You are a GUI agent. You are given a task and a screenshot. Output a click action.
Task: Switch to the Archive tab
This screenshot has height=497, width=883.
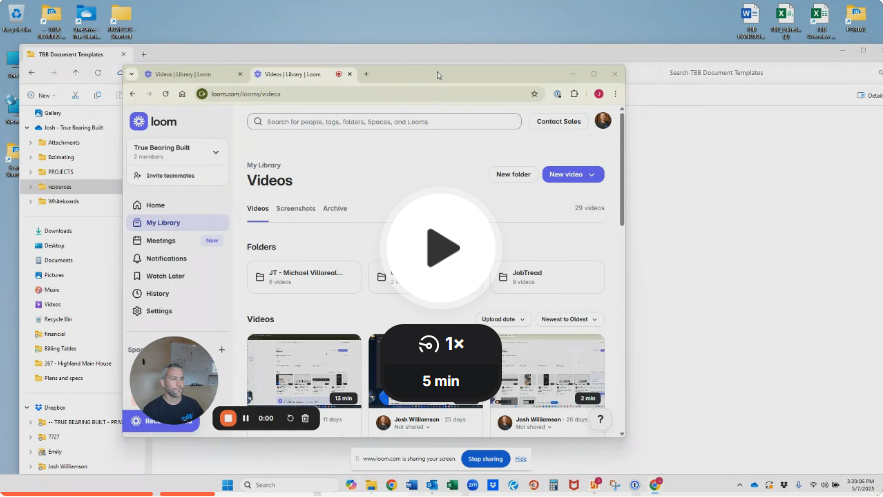[335, 208]
